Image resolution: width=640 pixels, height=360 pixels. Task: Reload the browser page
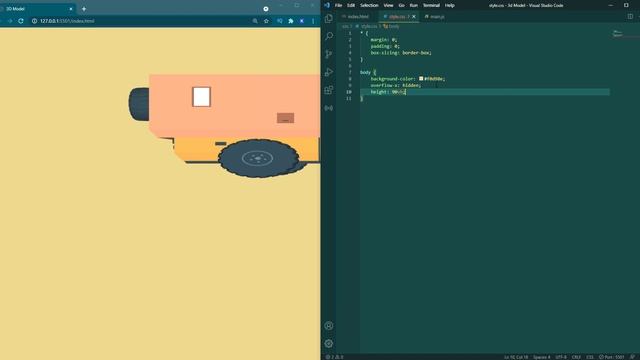pyautogui.click(x=21, y=21)
